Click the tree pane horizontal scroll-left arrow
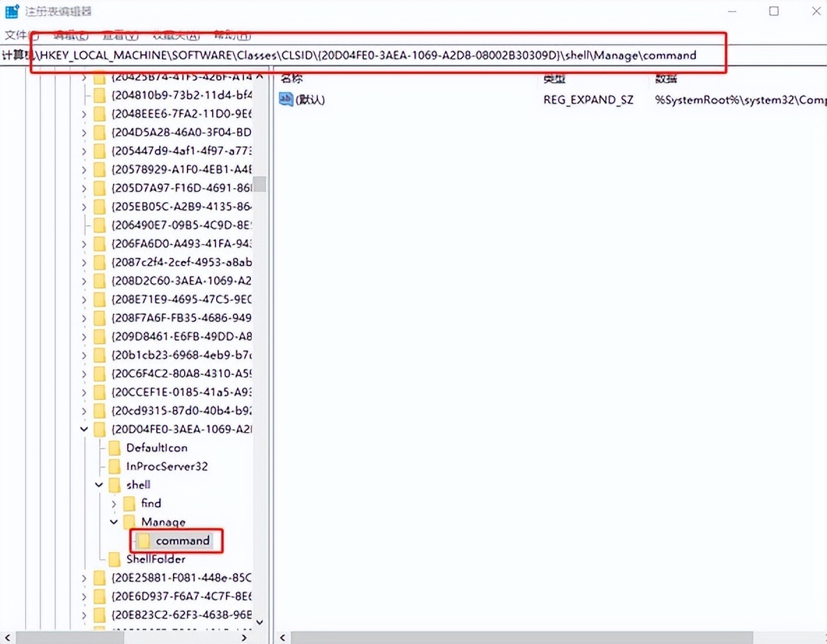The height and width of the screenshot is (644, 827). pyautogui.click(x=8, y=638)
